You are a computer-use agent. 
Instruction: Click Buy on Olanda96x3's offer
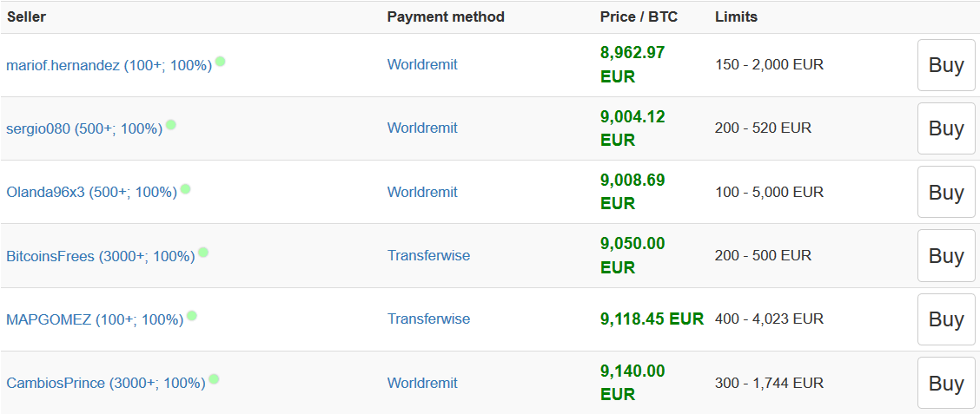point(946,192)
